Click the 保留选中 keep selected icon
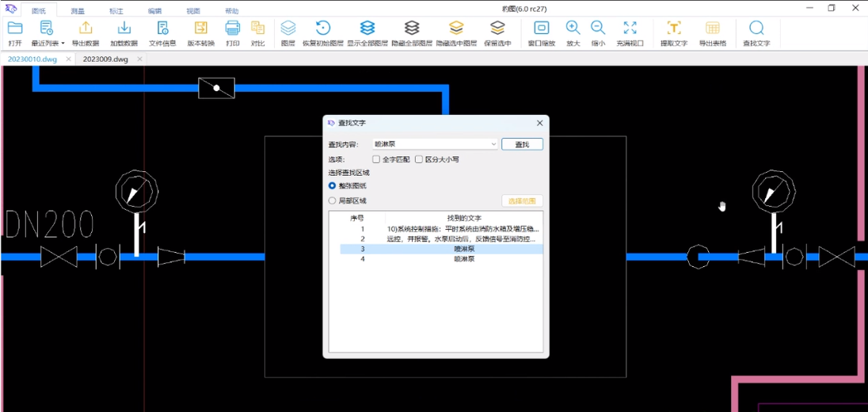 click(x=497, y=29)
